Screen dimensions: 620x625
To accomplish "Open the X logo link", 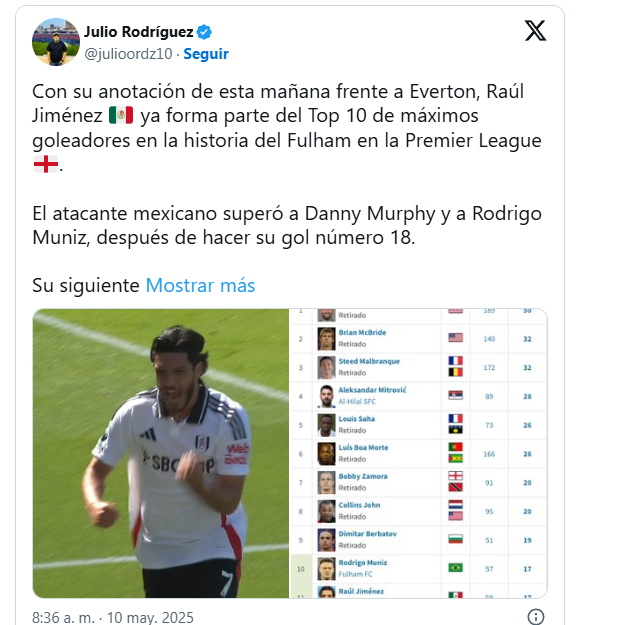I will point(535,31).
